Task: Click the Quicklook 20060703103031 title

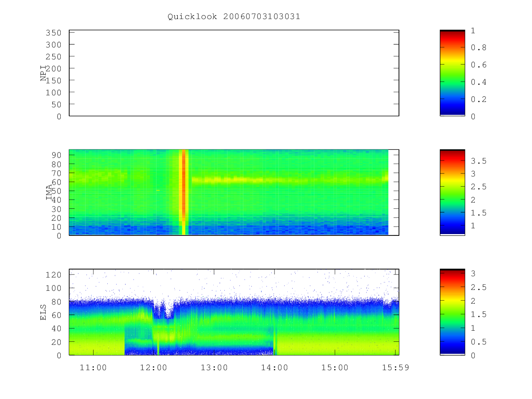Action: (234, 16)
